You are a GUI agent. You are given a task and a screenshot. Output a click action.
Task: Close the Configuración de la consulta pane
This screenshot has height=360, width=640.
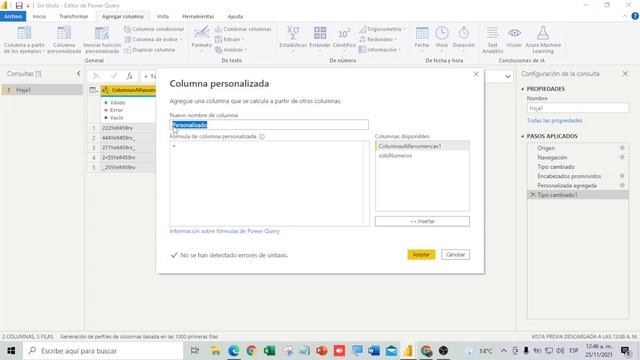[x=625, y=74]
